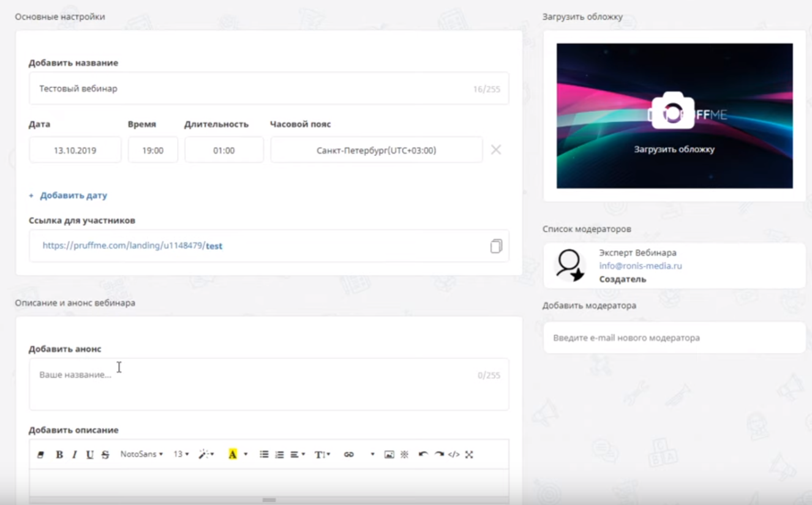Open code view with </> icon
This screenshot has width=812, height=505.
[454, 454]
